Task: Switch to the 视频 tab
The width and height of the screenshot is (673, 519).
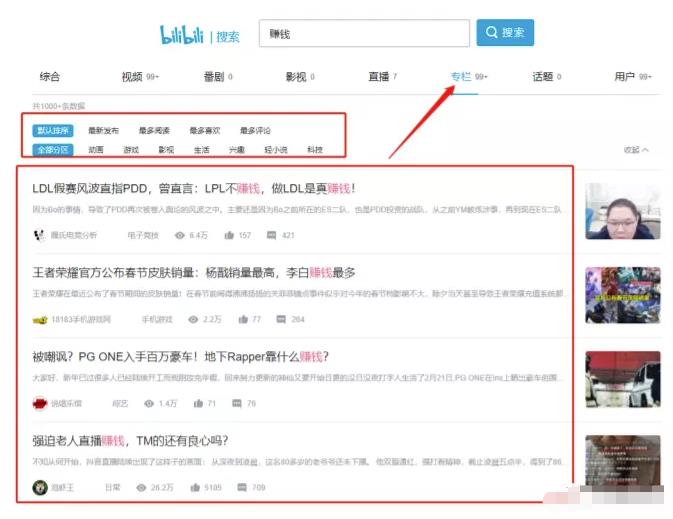Action: [x=140, y=77]
